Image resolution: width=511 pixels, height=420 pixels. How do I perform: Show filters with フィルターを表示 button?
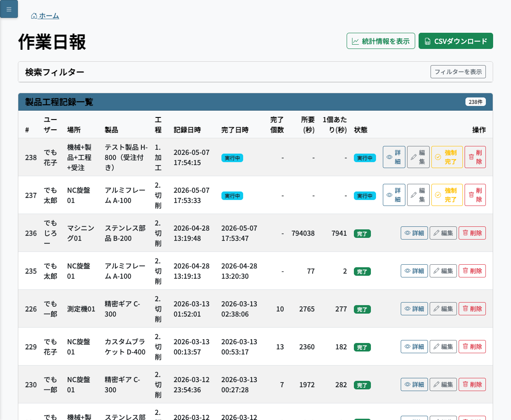(458, 71)
